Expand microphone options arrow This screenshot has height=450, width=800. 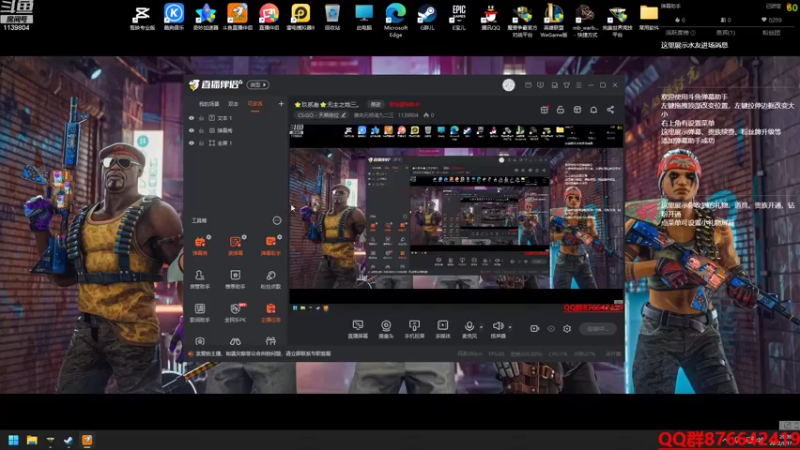(x=481, y=327)
